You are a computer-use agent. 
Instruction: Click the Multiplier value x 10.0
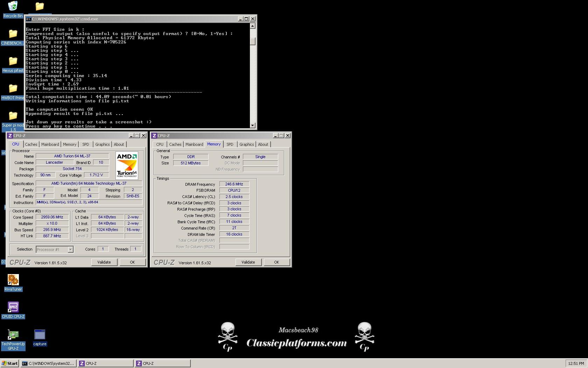tap(52, 224)
